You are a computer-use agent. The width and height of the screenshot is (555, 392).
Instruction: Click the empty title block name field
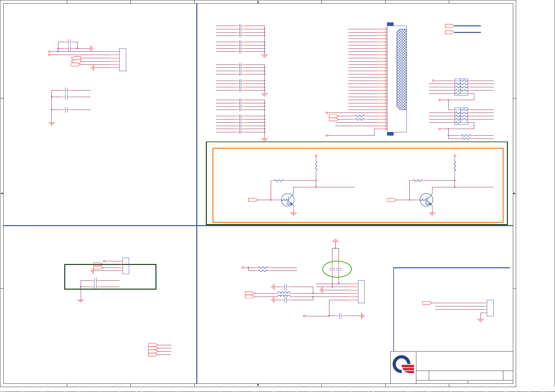[x=464, y=361]
